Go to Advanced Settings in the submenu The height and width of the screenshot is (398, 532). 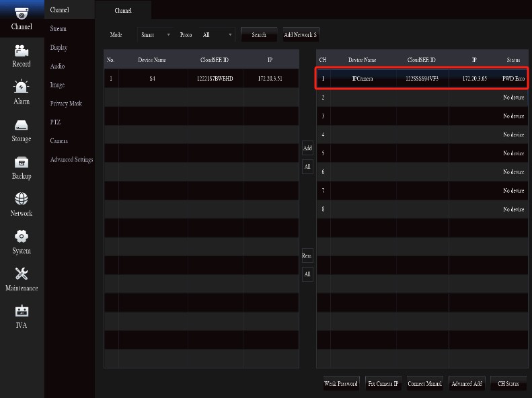(x=71, y=159)
